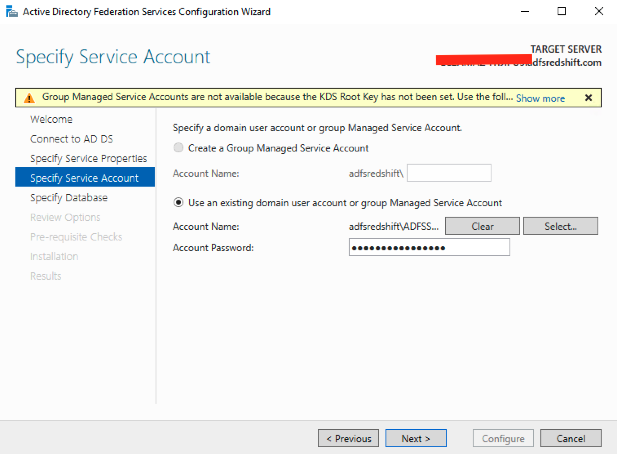Click the yellow warning triangle icon

(x=29, y=98)
